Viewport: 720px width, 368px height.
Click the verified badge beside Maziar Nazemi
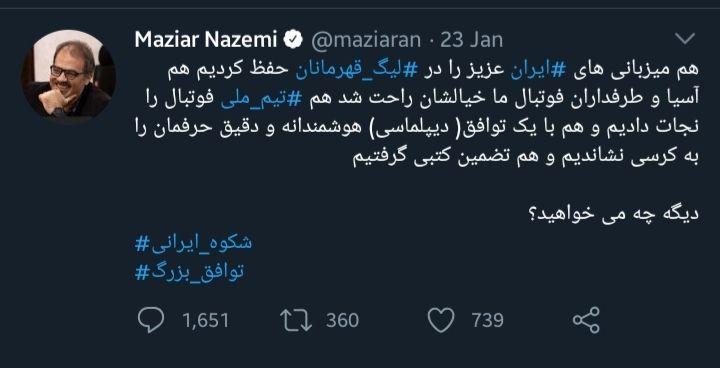[x=292, y=40]
